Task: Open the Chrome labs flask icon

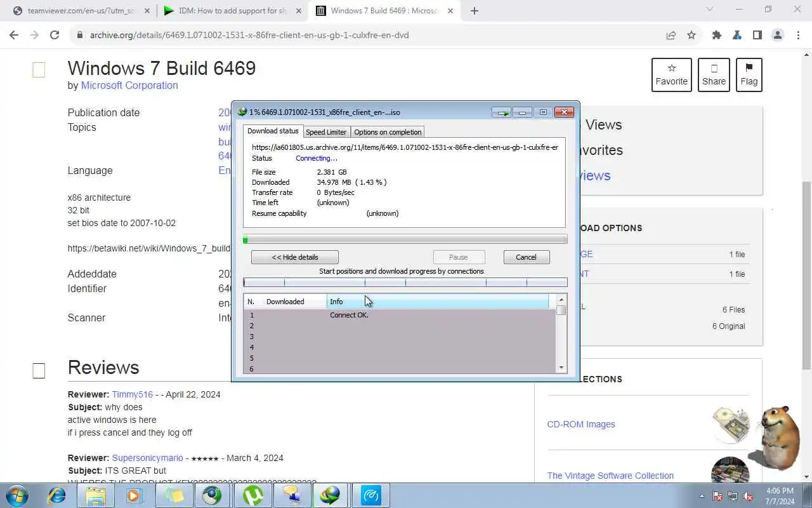Action: click(737, 36)
